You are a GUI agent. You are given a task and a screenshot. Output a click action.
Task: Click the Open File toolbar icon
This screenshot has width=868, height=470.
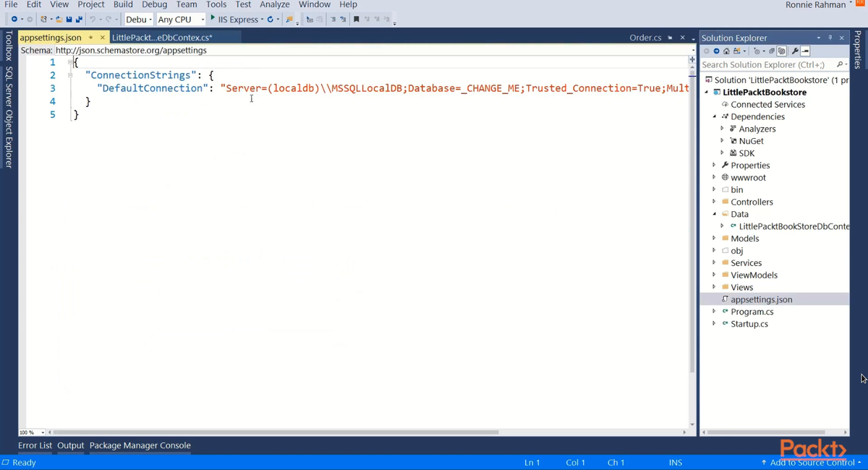(x=59, y=19)
